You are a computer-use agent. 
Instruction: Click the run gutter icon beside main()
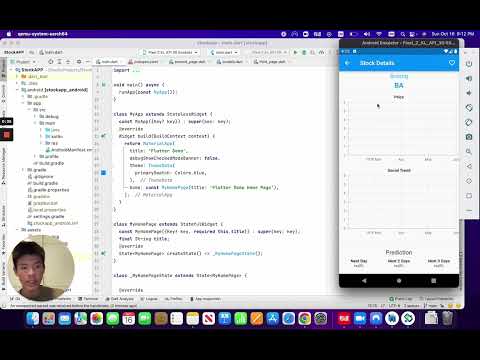[104, 85]
